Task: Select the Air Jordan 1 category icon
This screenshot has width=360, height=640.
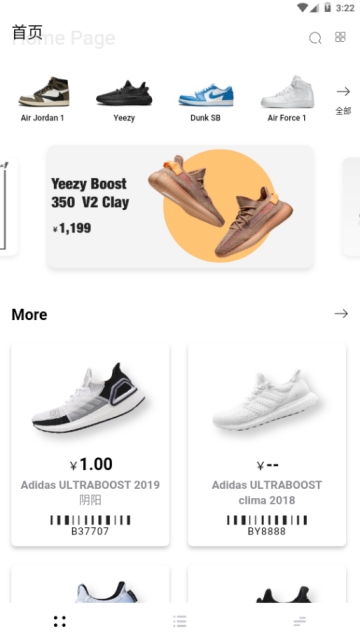Action: 44,92
